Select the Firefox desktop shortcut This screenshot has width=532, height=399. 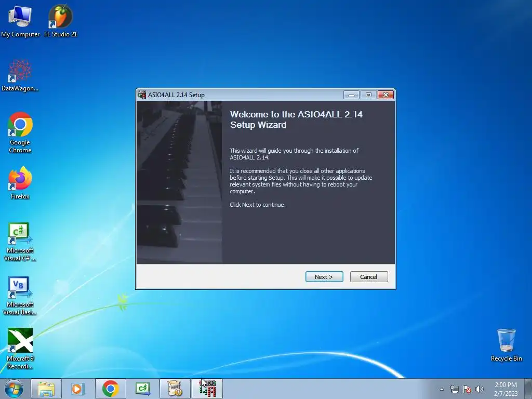(20, 183)
